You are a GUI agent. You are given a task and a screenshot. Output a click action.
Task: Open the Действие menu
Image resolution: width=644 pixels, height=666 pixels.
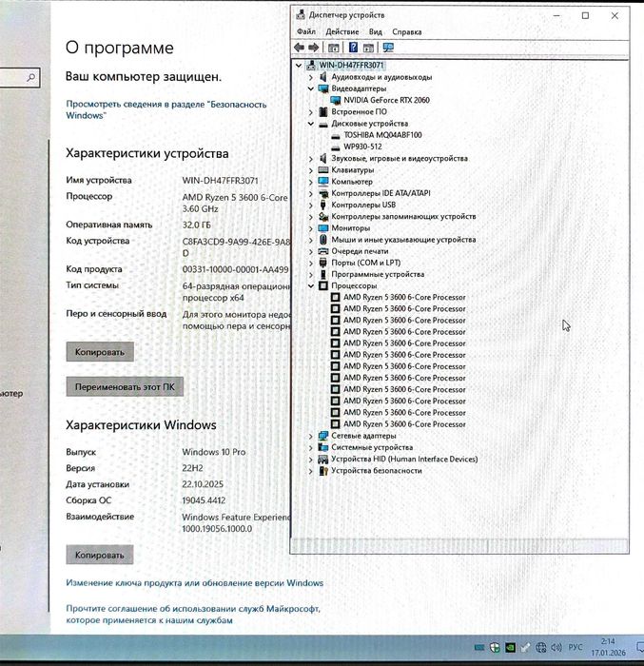(x=342, y=31)
